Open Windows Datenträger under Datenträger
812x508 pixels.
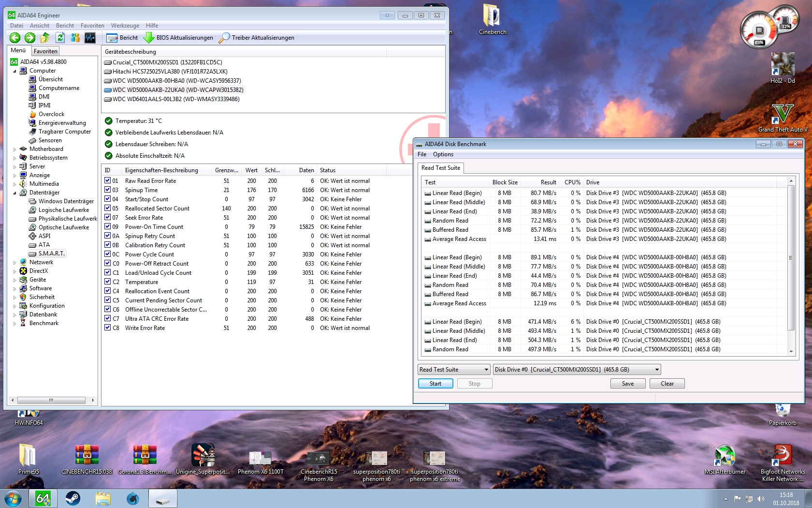[66, 201]
